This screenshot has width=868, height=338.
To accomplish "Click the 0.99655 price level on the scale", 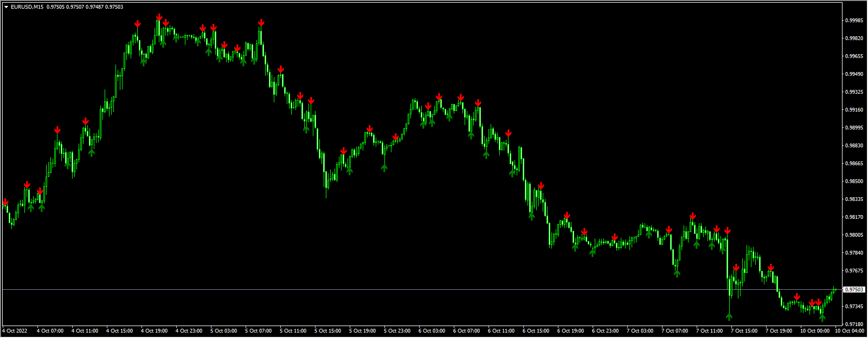I will pyautogui.click(x=854, y=56).
